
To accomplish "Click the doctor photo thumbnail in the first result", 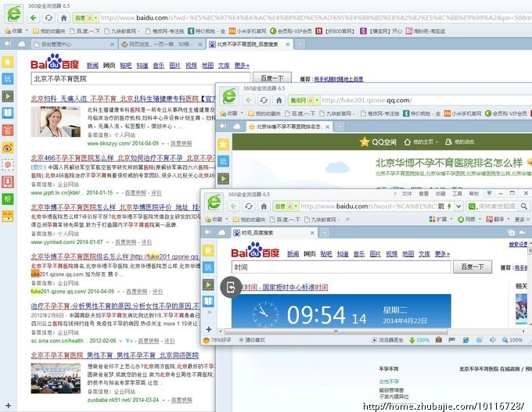I will point(56,121).
